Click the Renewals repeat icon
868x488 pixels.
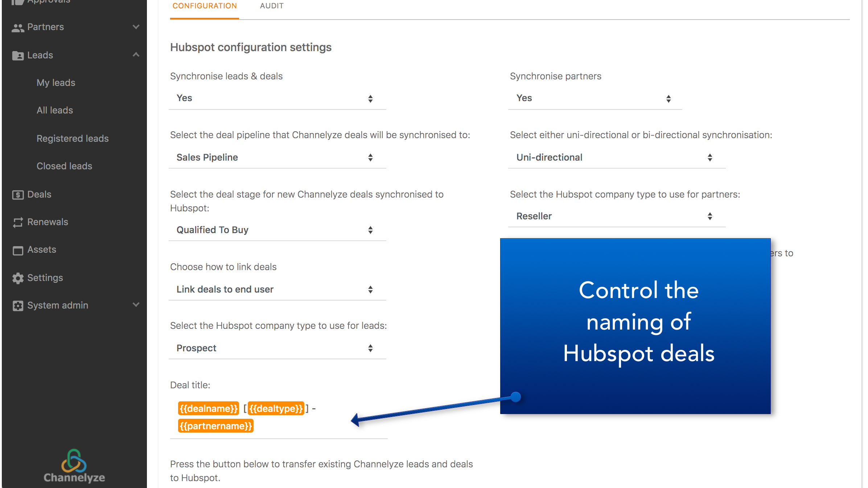tap(18, 222)
